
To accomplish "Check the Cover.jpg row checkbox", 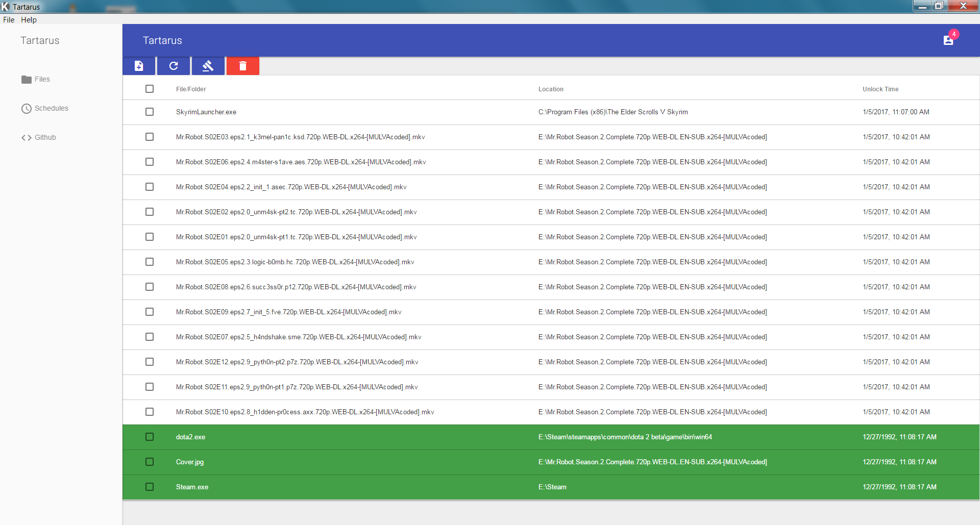I will 150,462.
